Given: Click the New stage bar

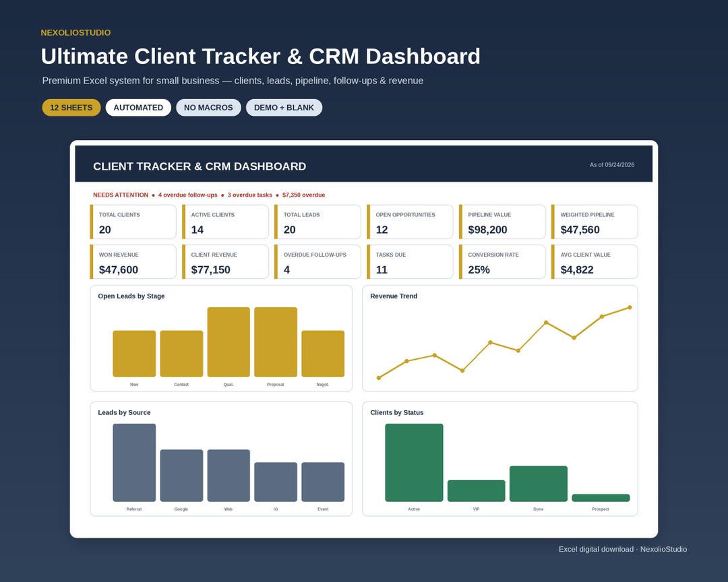Looking at the screenshot, I should coord(134,354).
